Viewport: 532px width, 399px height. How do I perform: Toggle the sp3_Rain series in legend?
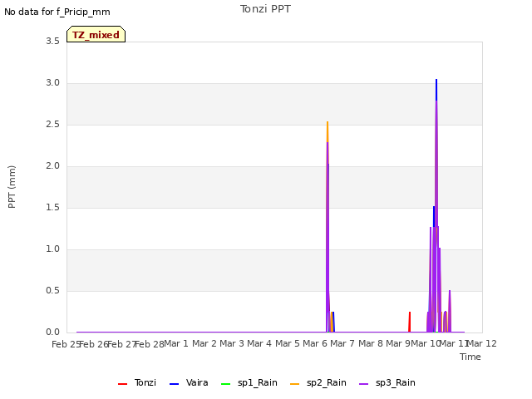387,382
